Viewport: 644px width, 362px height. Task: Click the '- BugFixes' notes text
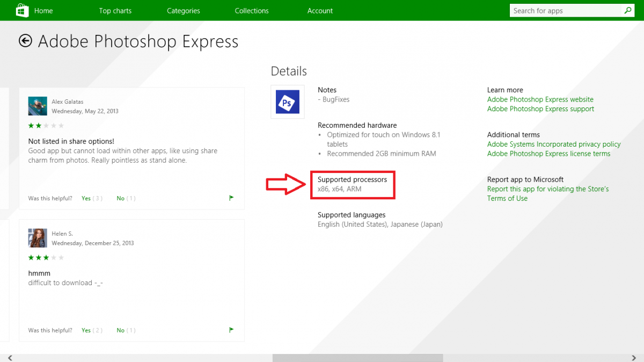[334, 99]
